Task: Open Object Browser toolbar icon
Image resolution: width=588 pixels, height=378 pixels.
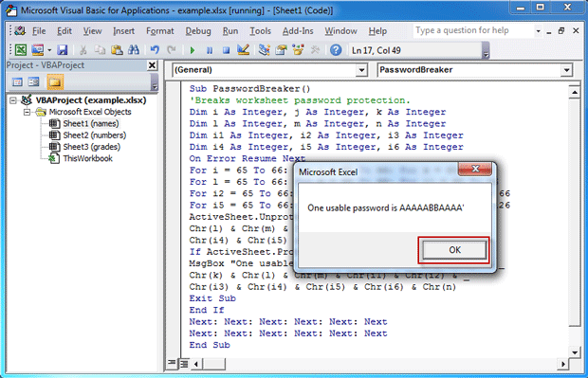Action: 298,50
